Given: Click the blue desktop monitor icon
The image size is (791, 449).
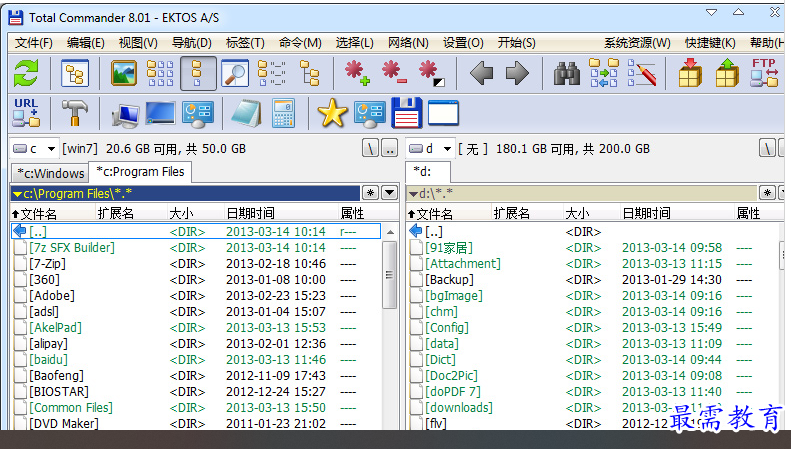Looking at the screenshot, I should point(160,113).
